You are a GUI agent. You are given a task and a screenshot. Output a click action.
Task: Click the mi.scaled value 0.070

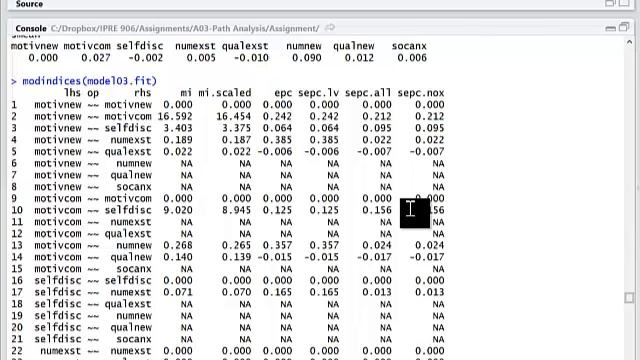[236, 292]
